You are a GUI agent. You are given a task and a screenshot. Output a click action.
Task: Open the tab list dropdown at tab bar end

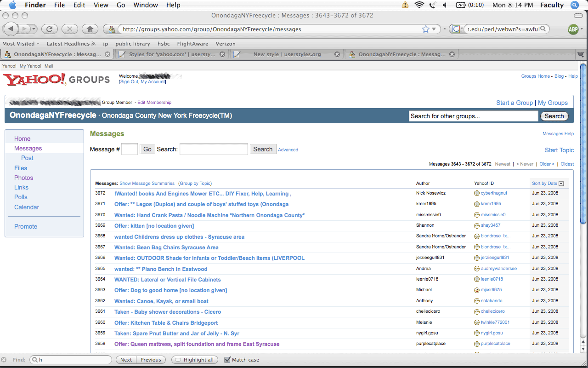pos(581,54)
